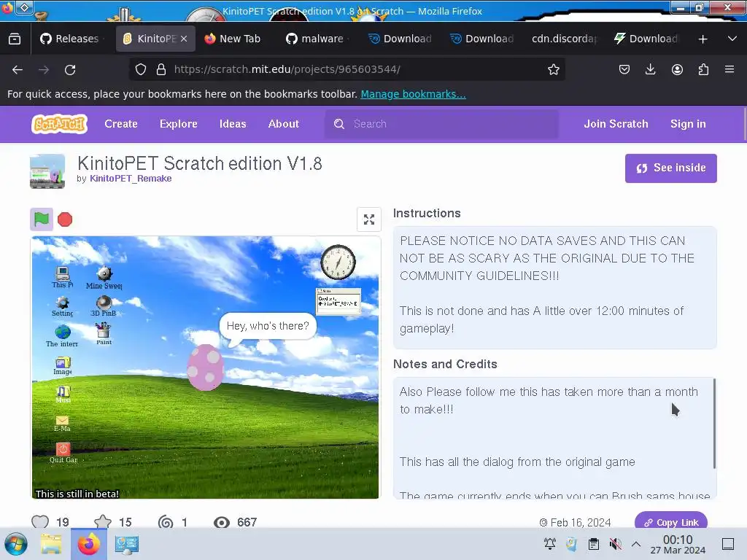
Task: Open Firefox account menu
Action: [677, 69]
